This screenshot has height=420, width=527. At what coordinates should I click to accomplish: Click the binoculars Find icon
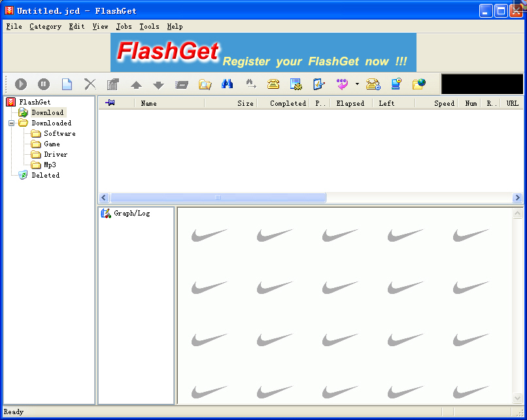pyautogui.click(x=227, y=84)
